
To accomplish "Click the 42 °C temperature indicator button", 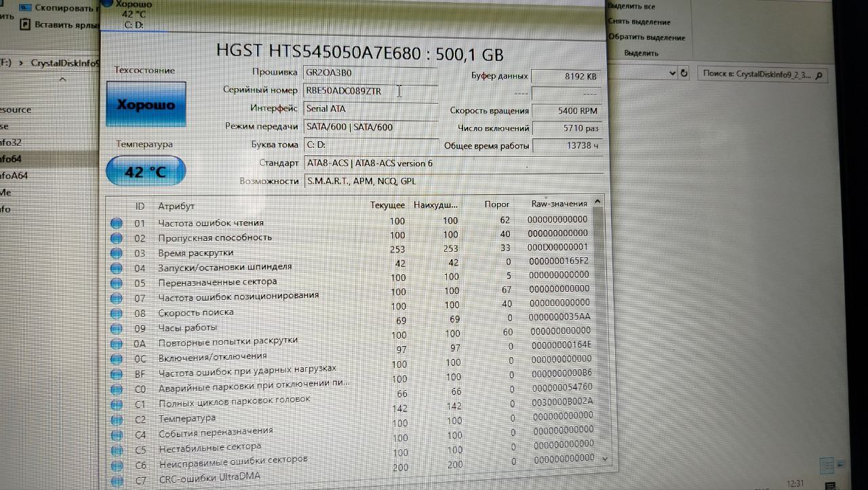I will [x=145, y=171].
